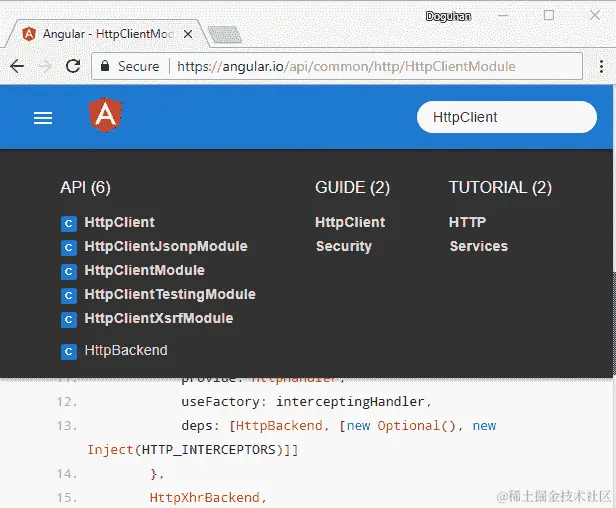Click the API (6) heading
This screenshot has height=508, width=616.
(x=85, y=187)
